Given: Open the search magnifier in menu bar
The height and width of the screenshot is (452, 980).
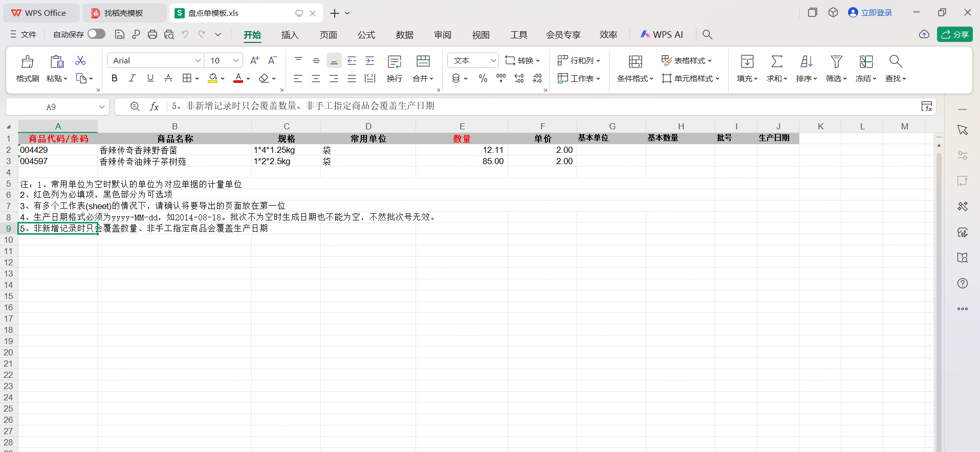Looking at the screenshot, I should click(707, 34).
